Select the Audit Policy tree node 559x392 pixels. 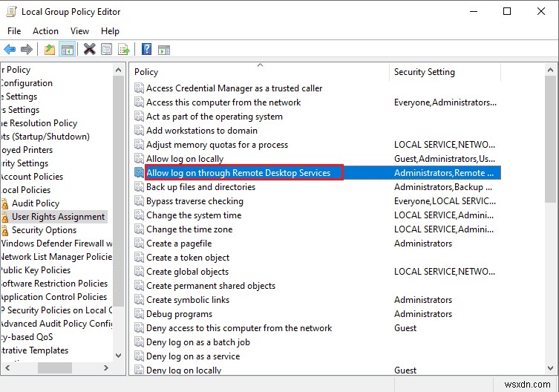tap(35, 203)
